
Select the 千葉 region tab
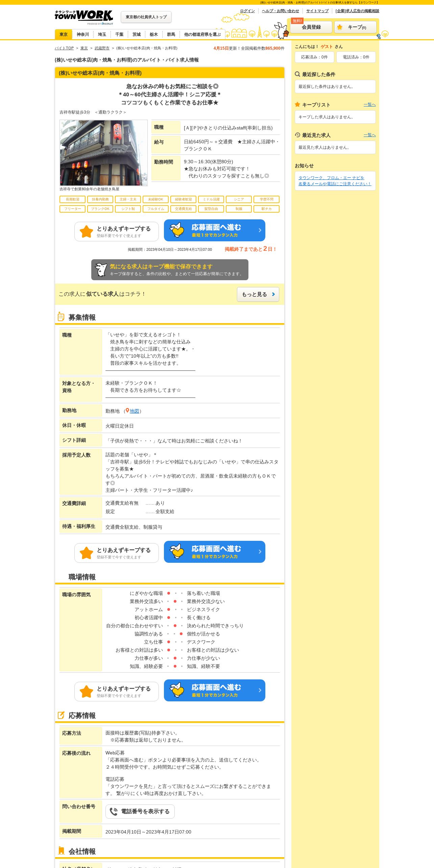119,34
